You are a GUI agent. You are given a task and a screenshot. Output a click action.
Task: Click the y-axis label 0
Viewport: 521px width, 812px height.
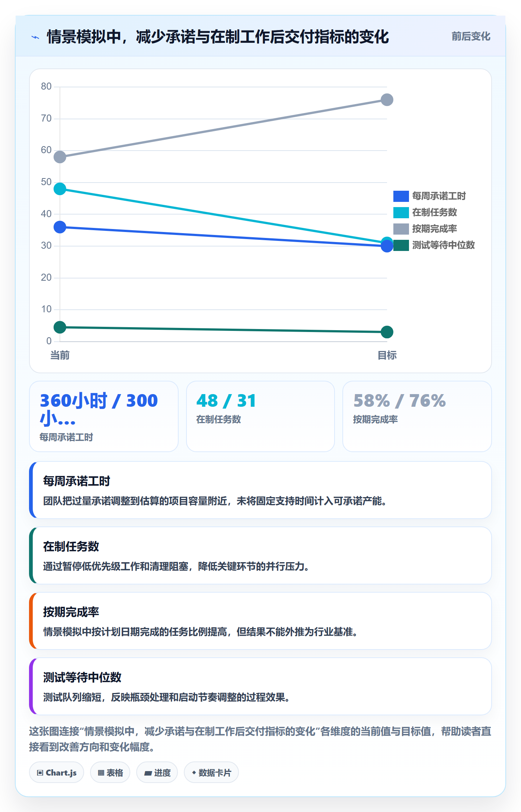(x=49, y=341)
